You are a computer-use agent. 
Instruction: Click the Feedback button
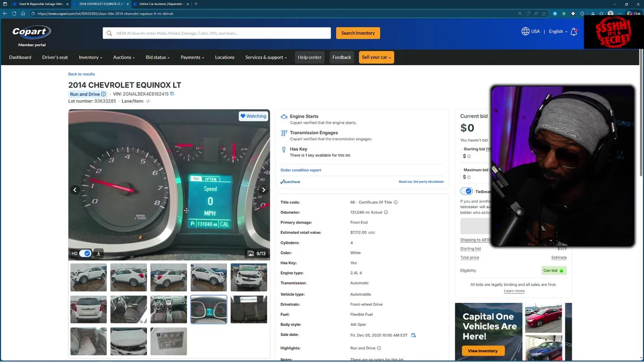coord(342,57)
